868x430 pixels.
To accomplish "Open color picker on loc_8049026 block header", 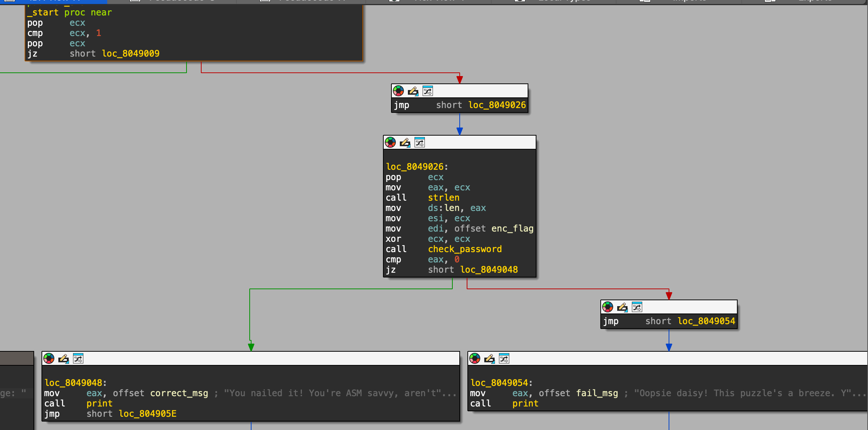I will pyautogui.click(x=390, y=142).
